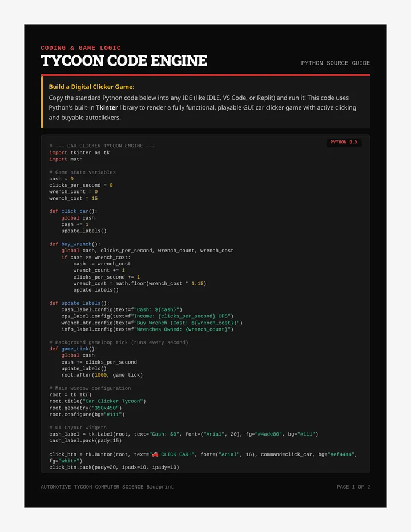411x532 pixels.
Task: Click the 'PAGE 1 OF 2' footer
Action: 353,487
